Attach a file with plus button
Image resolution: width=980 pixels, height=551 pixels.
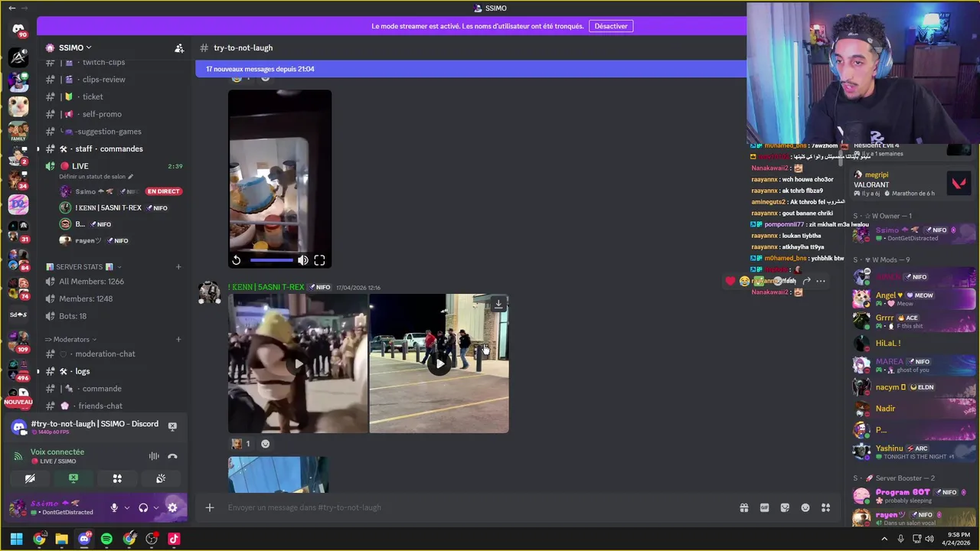pyautogui.click(x=209, y=507)
